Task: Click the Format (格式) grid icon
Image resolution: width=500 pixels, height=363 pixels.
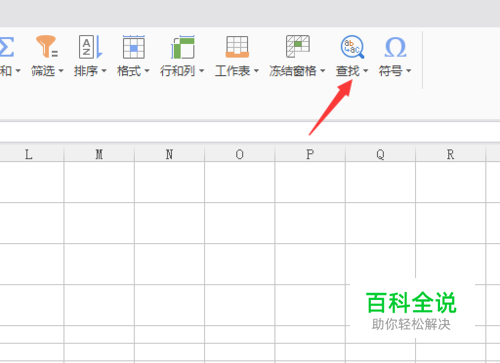Action: 134,47
